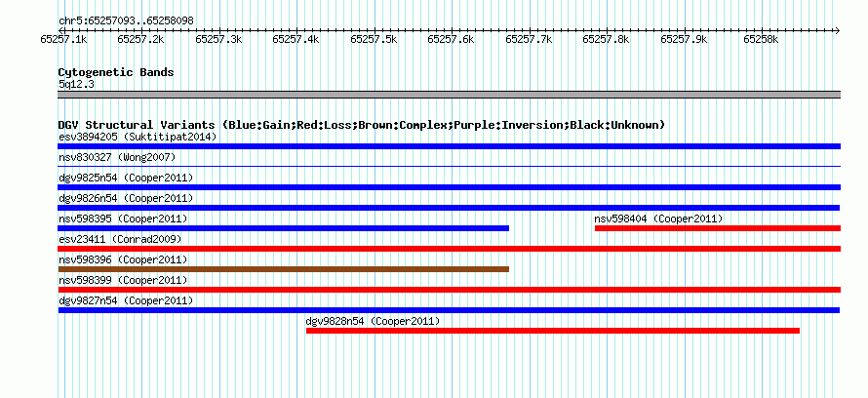Viewport: 868px width, 398px height.
Task: Click the nsv598404 (Cooper2011) label
Action: pos(658,219)
